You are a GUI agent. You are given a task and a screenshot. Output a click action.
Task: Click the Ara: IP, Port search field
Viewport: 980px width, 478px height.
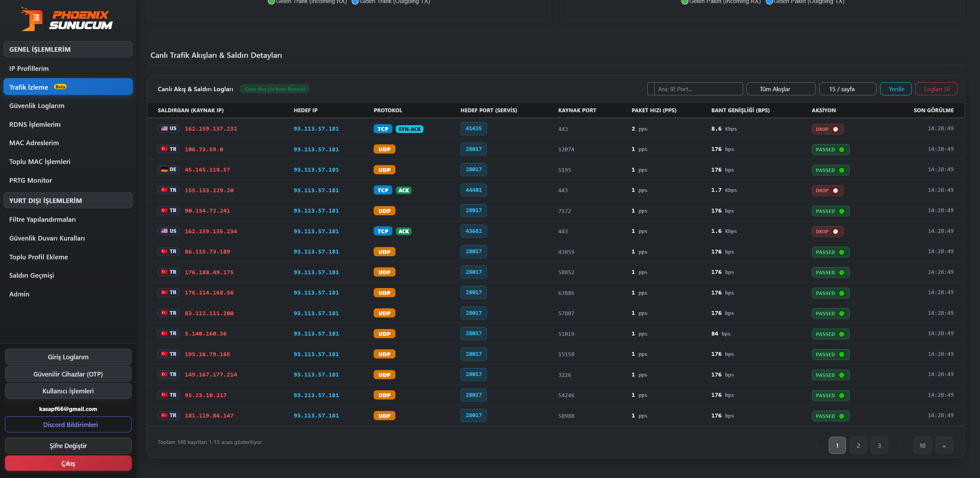pos(698,89)
